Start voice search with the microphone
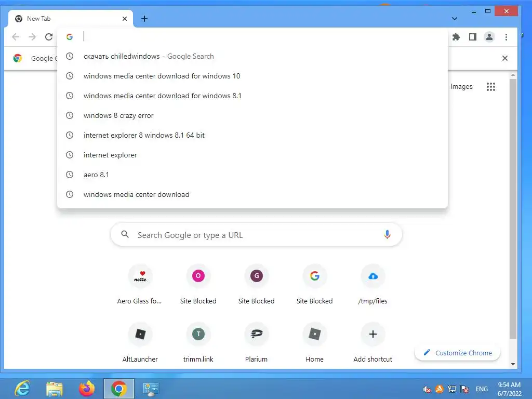This screenshot has width=532, height=399. 387,234
